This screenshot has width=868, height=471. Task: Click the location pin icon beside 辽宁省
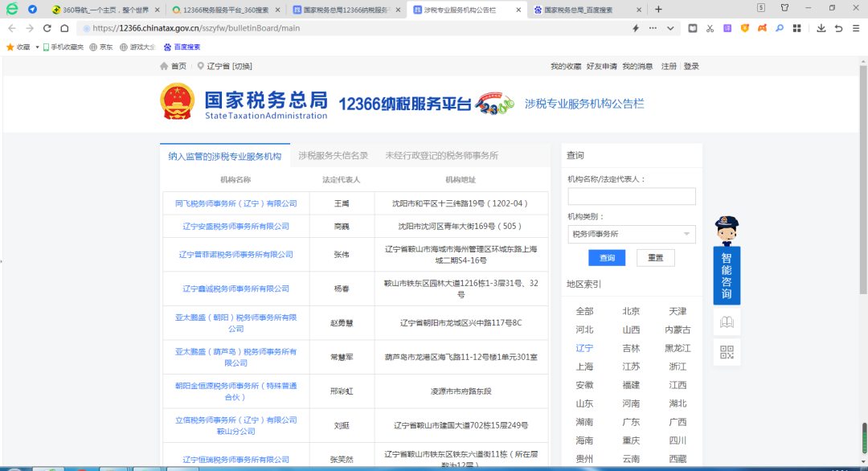pyautogui.click(x=200, y=67)
